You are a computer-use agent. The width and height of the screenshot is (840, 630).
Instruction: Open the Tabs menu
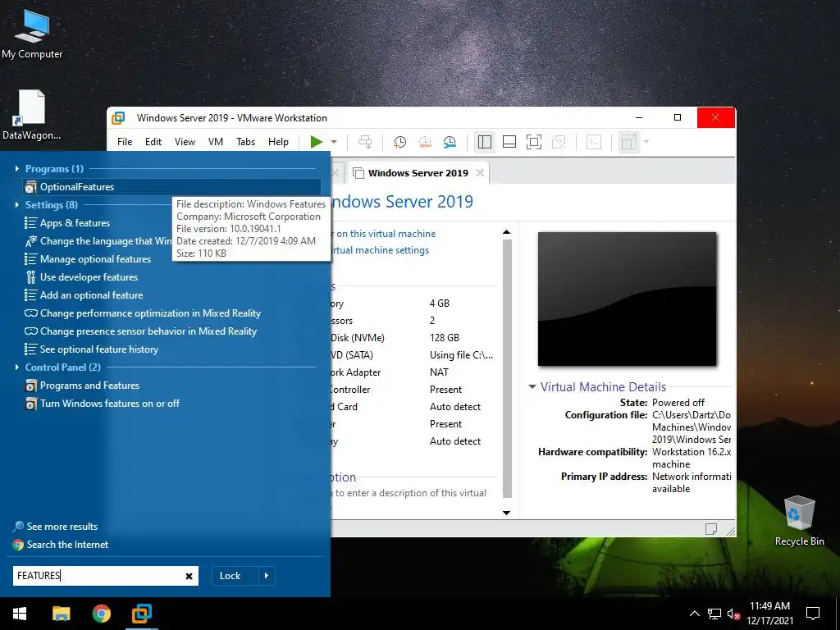pos(246,142)
